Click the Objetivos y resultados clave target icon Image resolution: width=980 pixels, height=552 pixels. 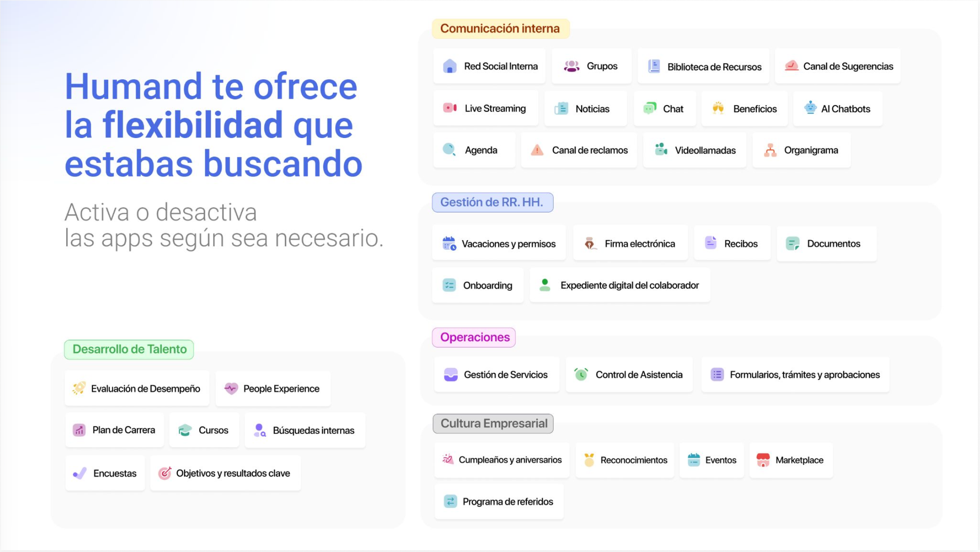(x=165, y=473)
